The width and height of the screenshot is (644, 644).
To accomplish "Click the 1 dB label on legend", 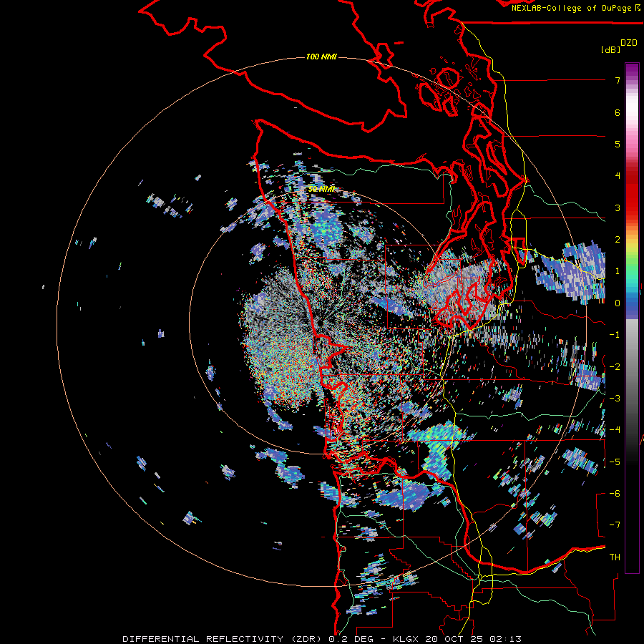I will click(x=618, y=271).
